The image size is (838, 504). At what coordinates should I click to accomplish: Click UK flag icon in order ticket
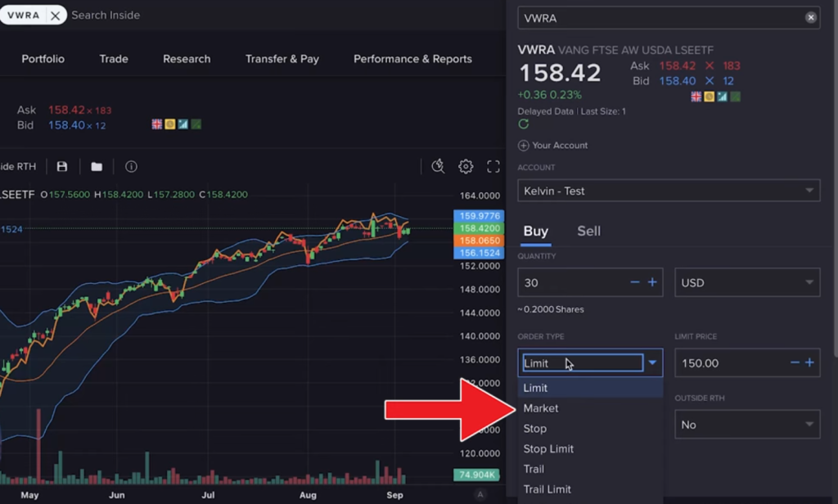[x=696, y=97]
